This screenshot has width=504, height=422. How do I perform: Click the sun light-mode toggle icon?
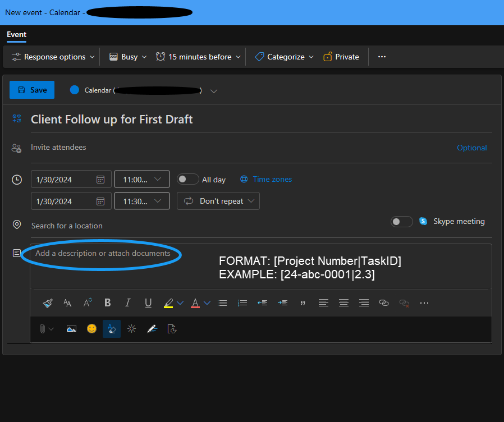[131, 329]
